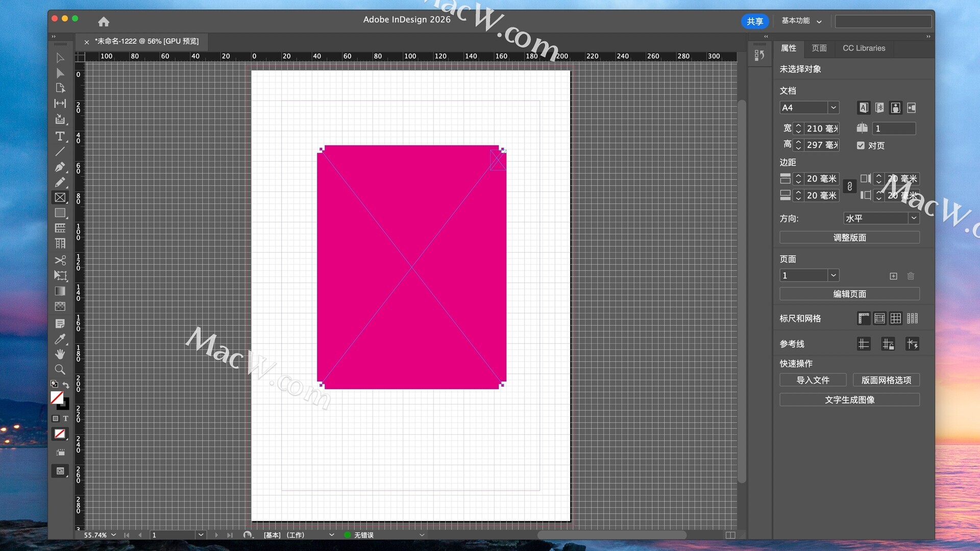Select the Type tool
The height and width of the screenshot is (551, 980).
tap(60, 136)
